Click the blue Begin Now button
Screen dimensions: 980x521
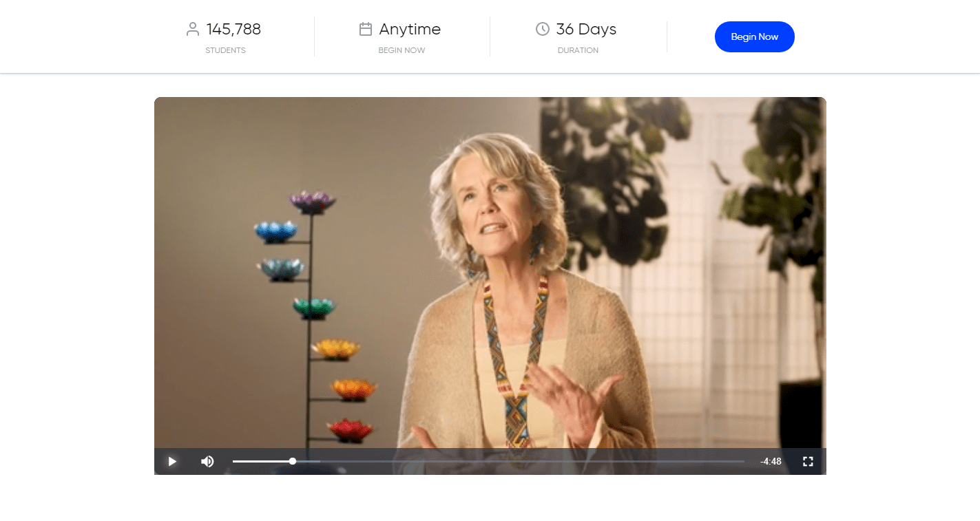tap(755, 36)
